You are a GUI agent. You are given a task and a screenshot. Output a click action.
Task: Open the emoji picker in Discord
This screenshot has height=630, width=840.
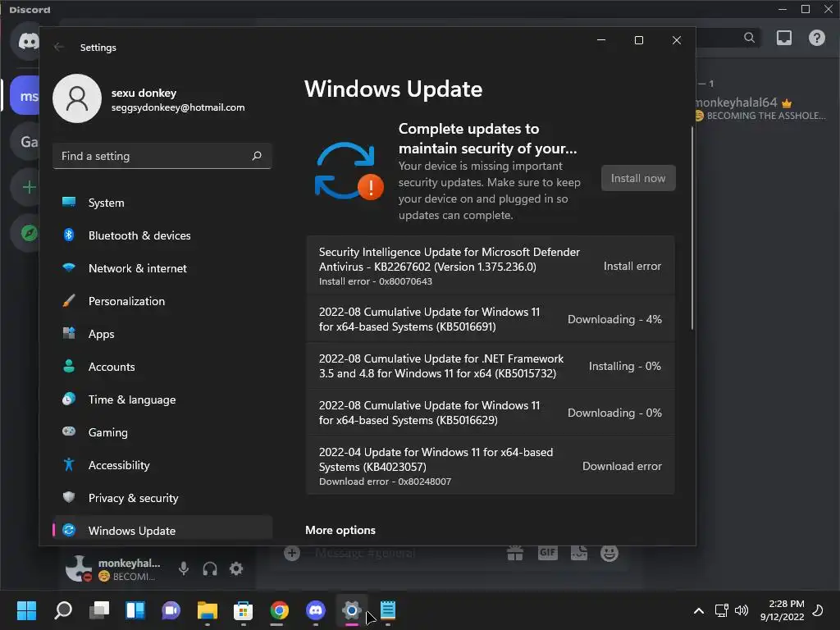click(x=609, y=553)
